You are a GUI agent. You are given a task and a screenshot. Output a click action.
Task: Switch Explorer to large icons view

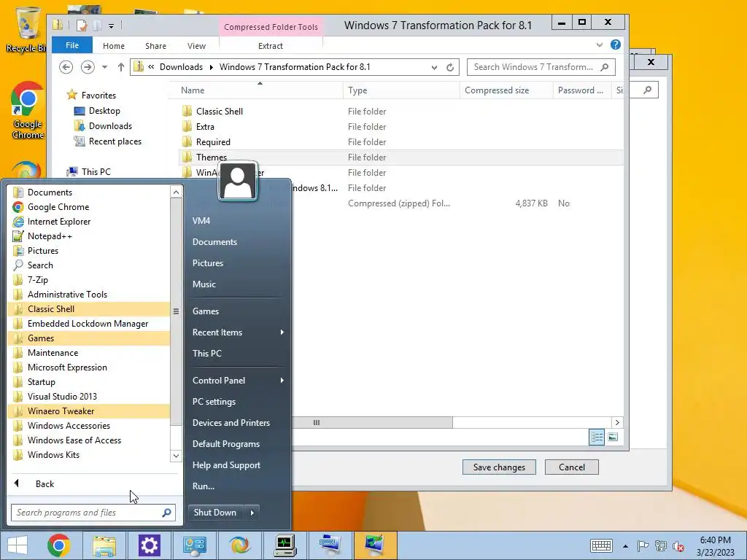coord(613,437)
